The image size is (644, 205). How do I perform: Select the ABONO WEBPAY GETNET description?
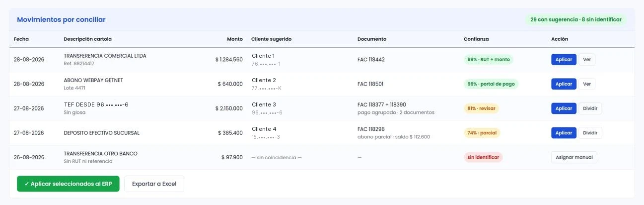click(x=93, y=80)
